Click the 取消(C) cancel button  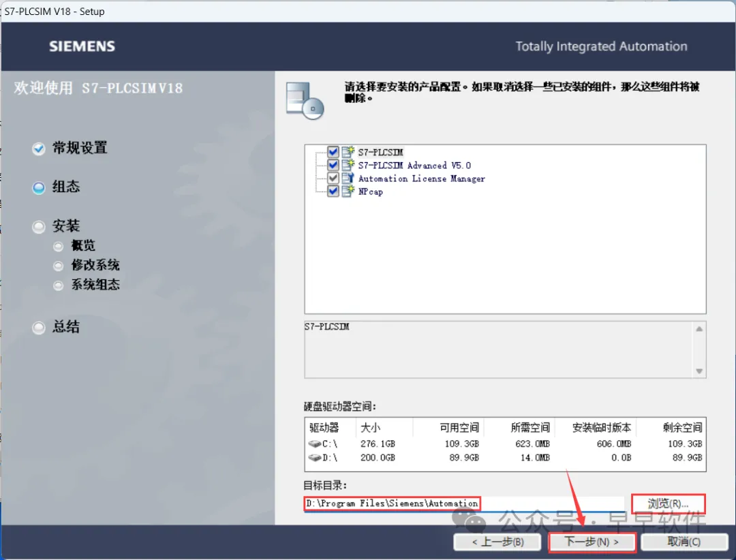pyautogui.click(x=684, y=542)
